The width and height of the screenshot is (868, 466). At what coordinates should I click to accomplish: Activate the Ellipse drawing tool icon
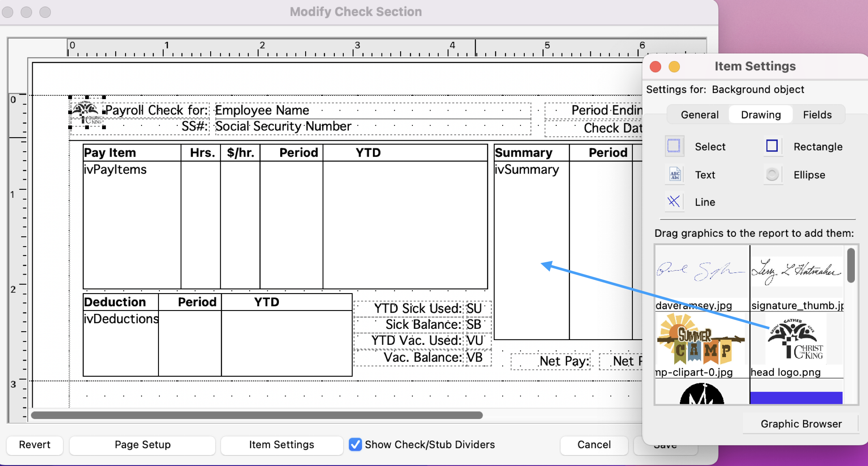tap(772, 175)
